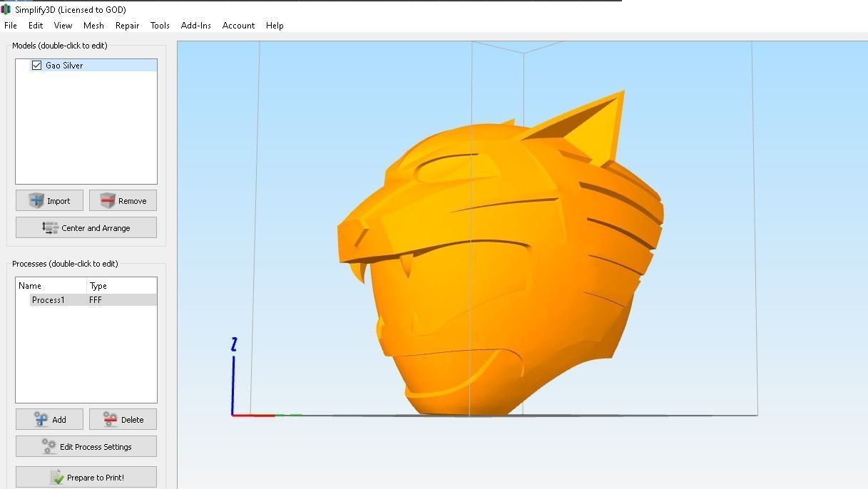This screenshot has height=489, width=868.
Task: Open the View menu
Action: tap(63, 25)
